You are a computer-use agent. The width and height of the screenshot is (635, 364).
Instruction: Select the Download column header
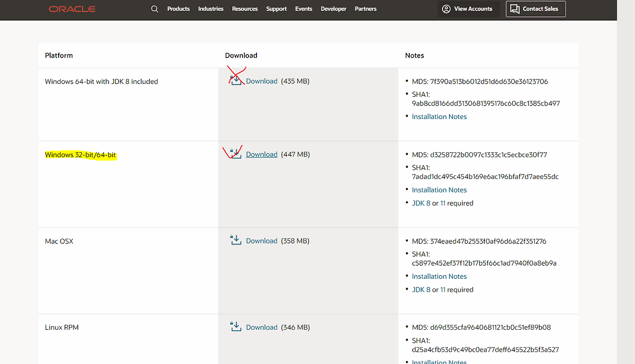click(241, 56)
